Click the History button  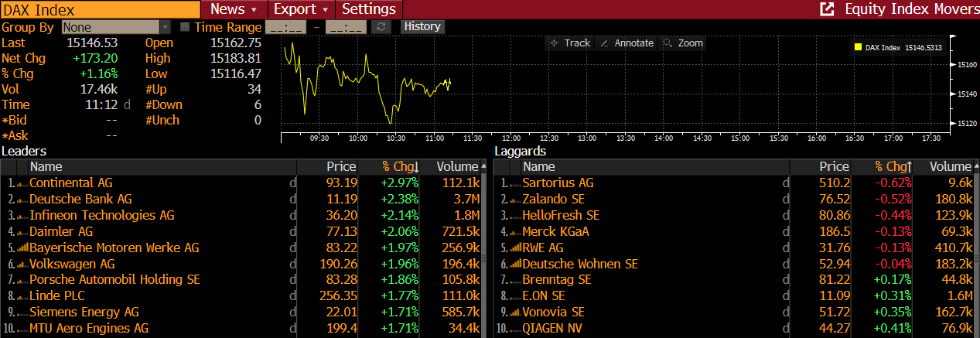coord(422,26)
